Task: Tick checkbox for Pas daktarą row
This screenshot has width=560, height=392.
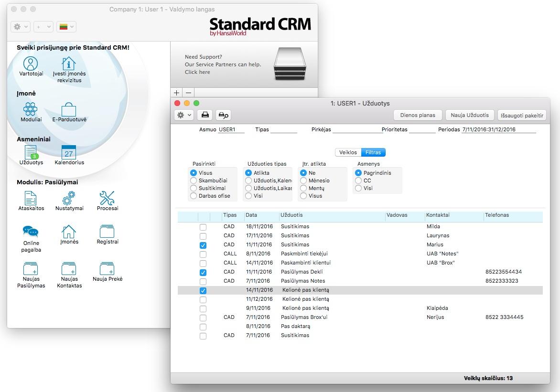Action: (x=203, y=327)
